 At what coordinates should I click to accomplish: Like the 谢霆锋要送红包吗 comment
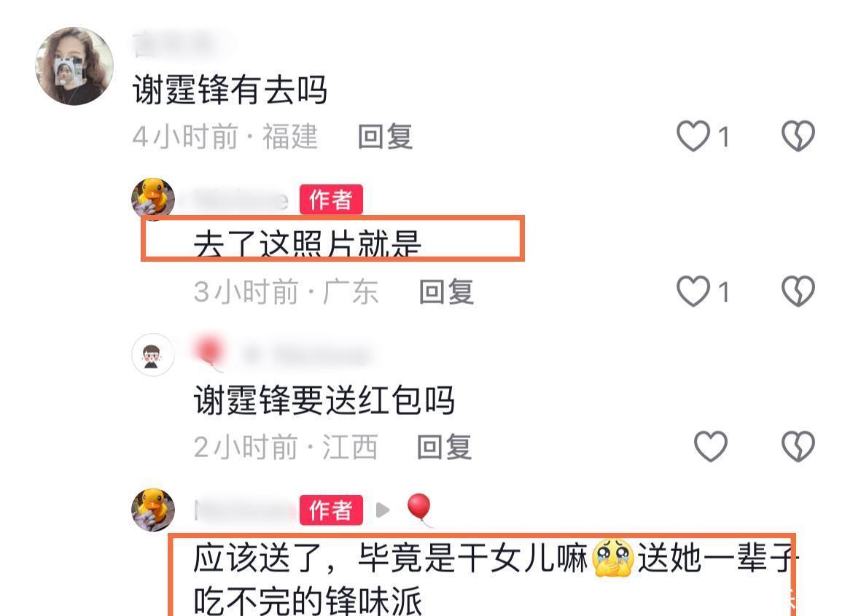(x=711, y=446)
